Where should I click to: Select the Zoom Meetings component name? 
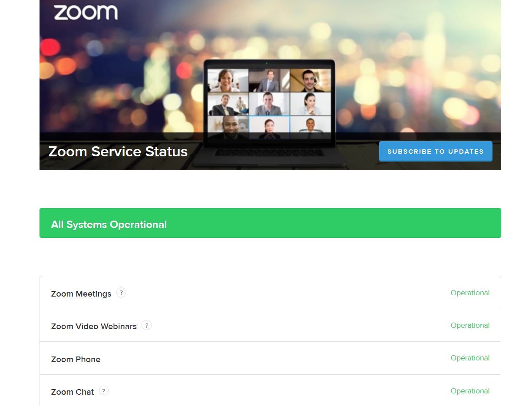coord(81,294)
